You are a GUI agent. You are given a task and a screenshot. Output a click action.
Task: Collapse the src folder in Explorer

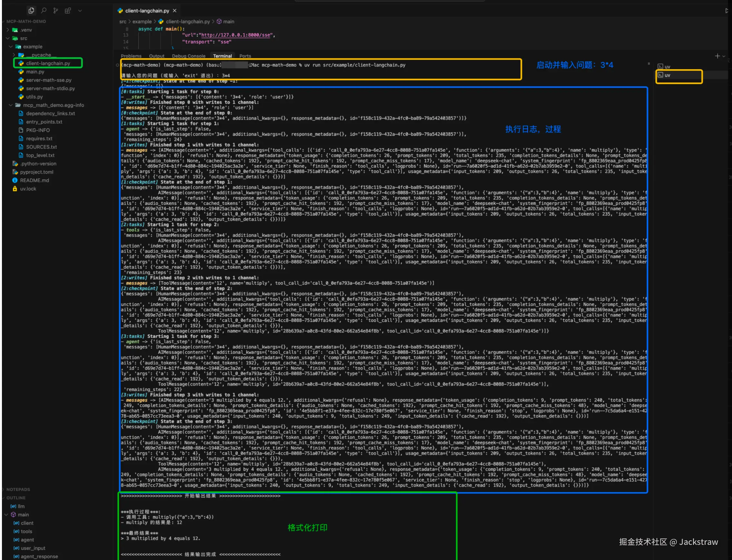pyautogui.click(x=8, y=38)
